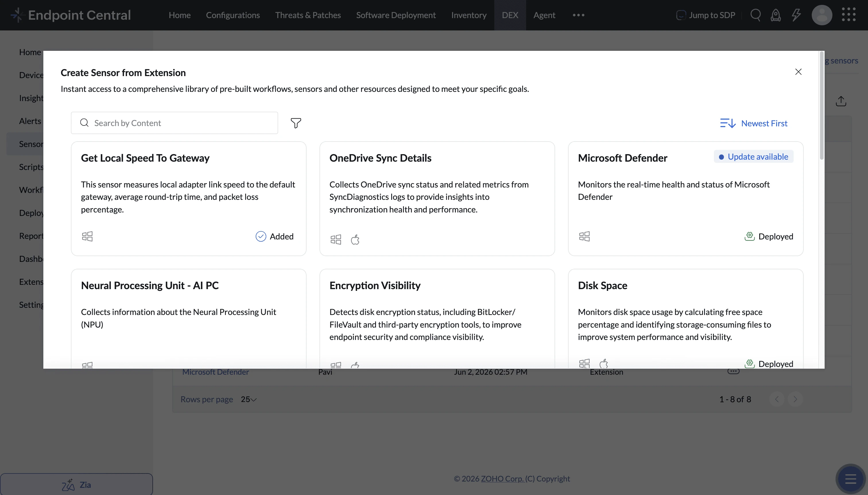Click the Deployed icon on Disk Space card

[x=749, y=363]
